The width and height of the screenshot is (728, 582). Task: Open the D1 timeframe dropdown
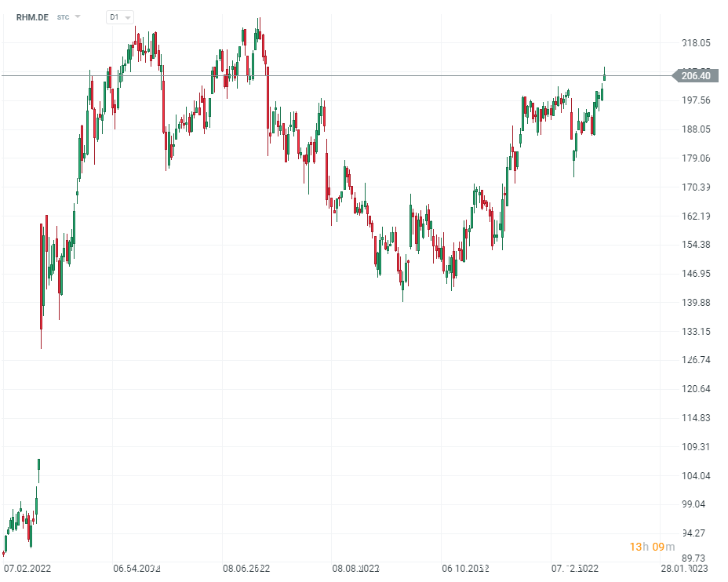(120, 16)
